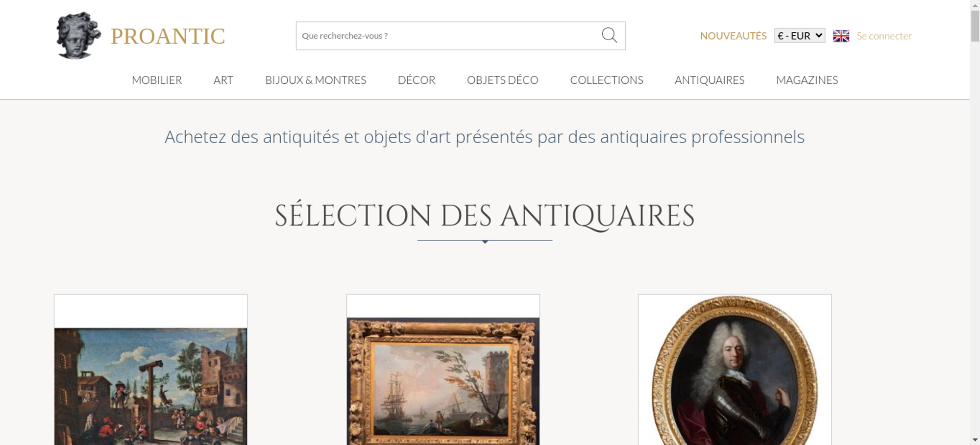The image size is (980, 445).
Task: Open the DÉCOR menu
Action: (416, 80)
